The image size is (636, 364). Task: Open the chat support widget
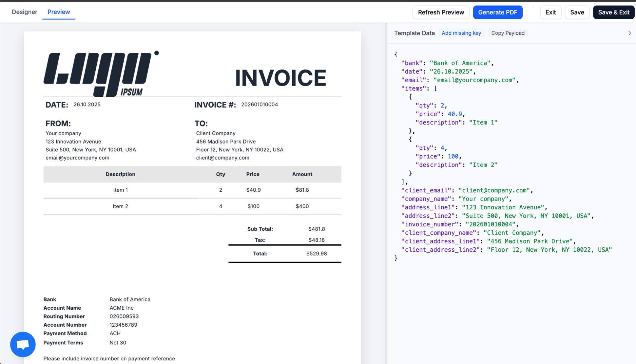pos(23,344)
